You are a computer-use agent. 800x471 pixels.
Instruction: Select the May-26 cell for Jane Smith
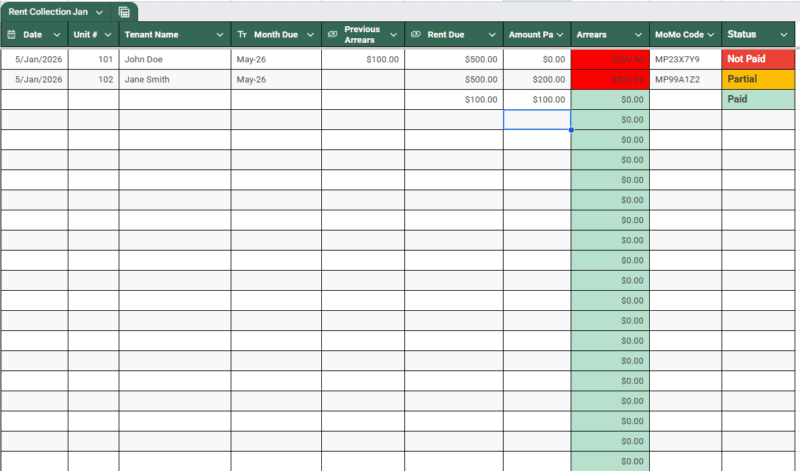(276, 79)
